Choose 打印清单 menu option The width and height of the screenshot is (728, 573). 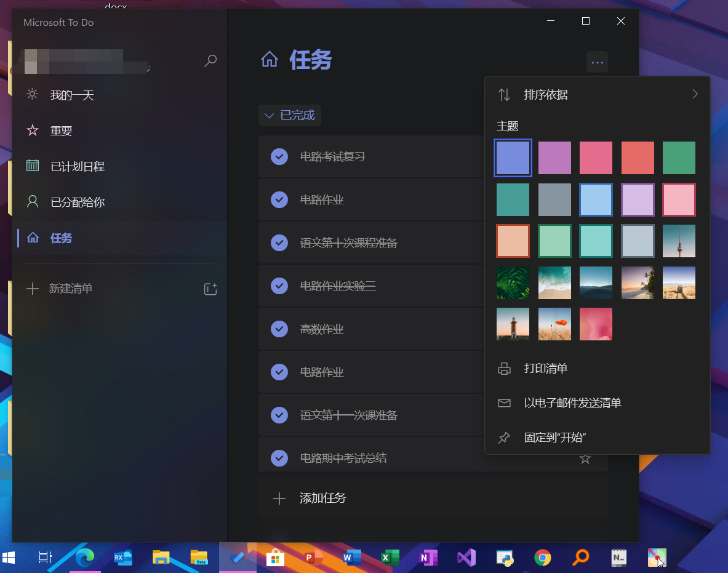598,369
